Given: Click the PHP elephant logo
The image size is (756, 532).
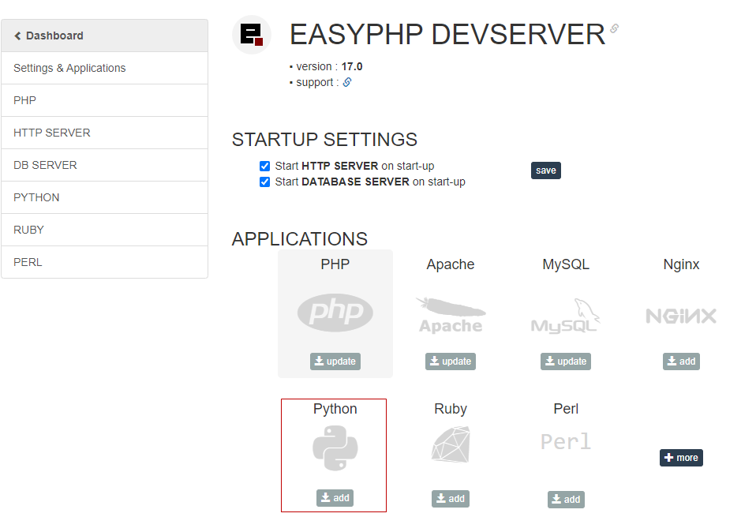Looking at the screenshot, I should tap(335, 313).
